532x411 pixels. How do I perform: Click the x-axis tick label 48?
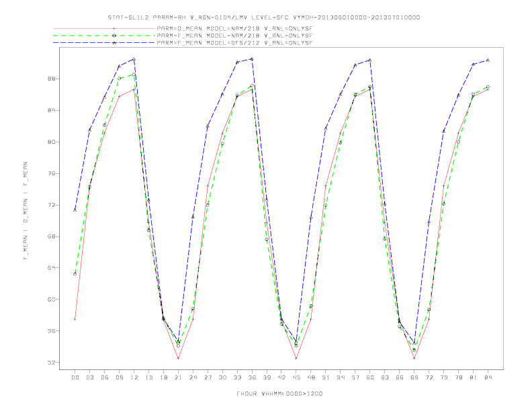(x=311, y=377)
